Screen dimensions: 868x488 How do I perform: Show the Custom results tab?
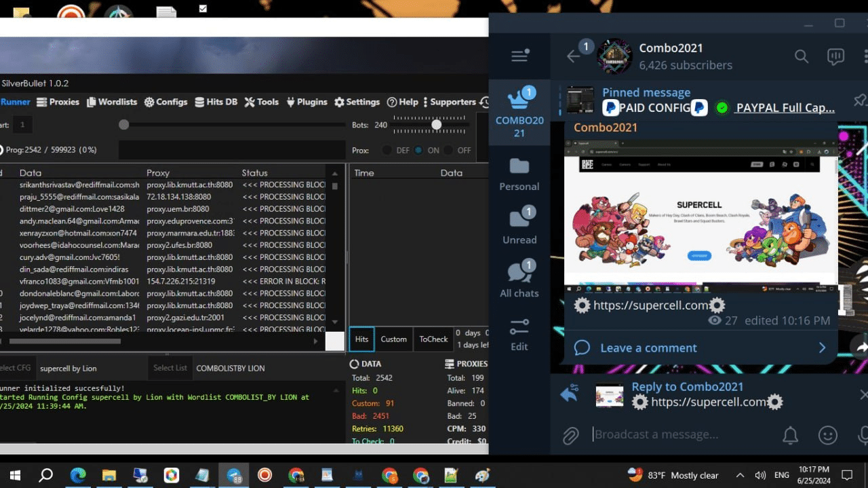coord(393,339)
